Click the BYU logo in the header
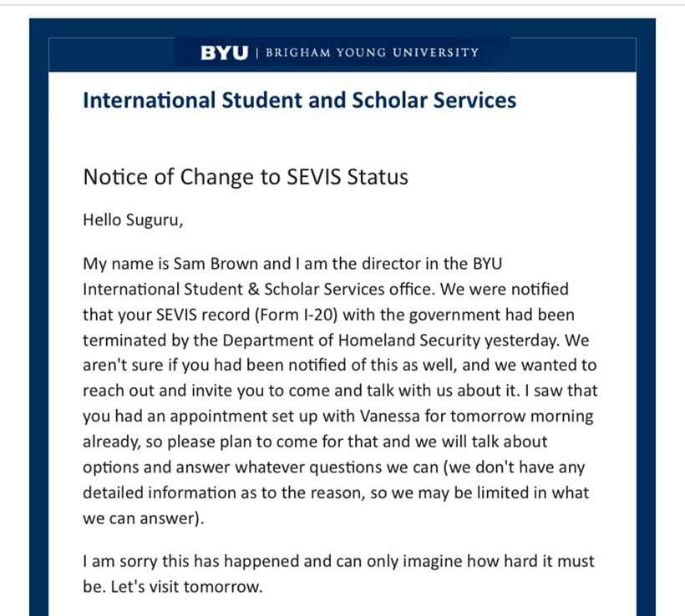This screenshot has height=616, width=685. pyautogui.click(x=224, y=53)
